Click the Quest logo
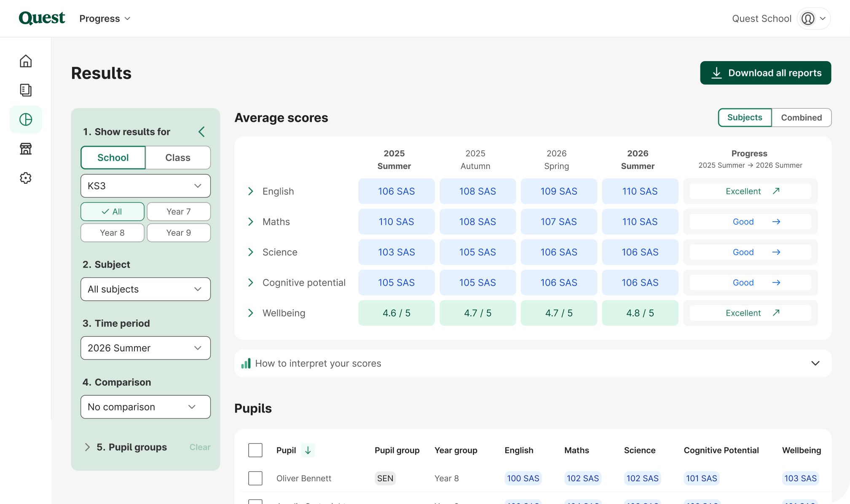Viewport: 850px width, 504px height. tap(42, 18)
